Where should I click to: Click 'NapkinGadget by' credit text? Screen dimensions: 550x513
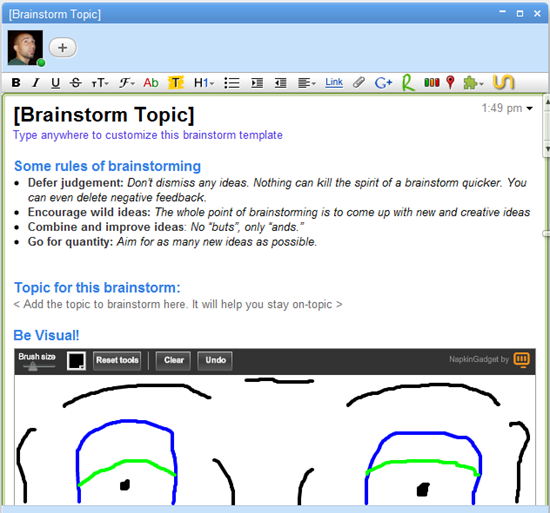[479, 359]
